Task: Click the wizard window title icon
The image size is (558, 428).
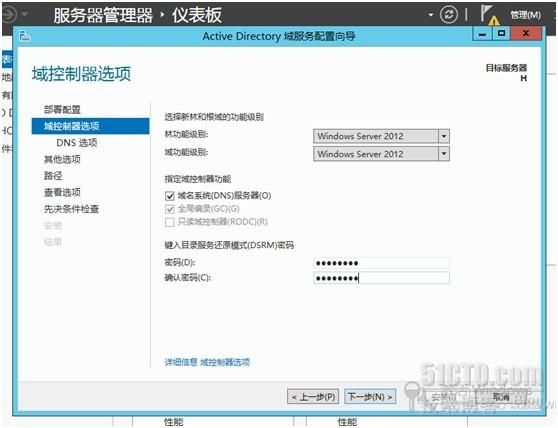Action: point(25,36)
